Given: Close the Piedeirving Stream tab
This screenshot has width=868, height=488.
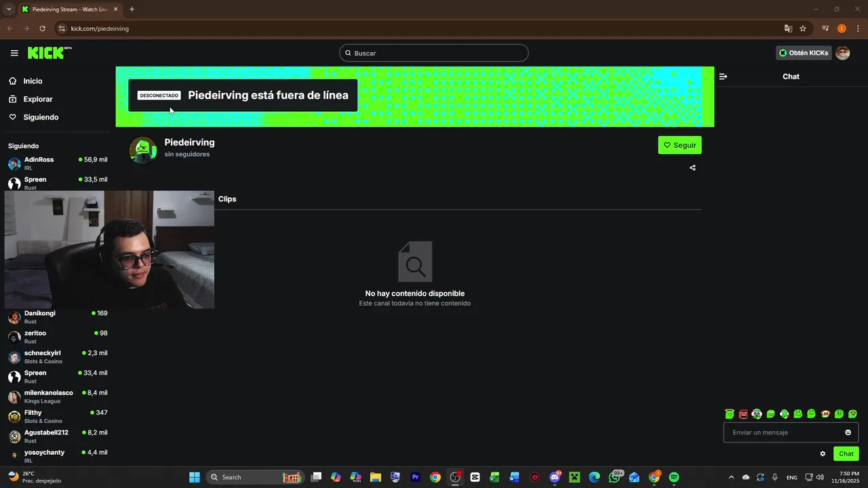Looking at the screenshot, I should tap(115, 9).
